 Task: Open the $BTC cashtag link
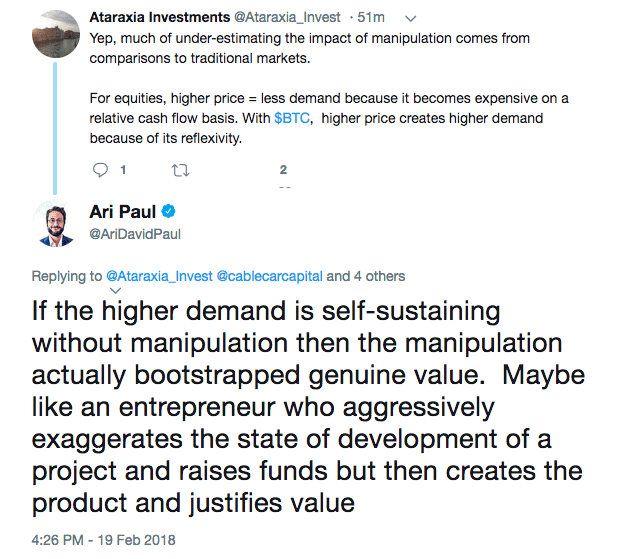click(291, 118)
